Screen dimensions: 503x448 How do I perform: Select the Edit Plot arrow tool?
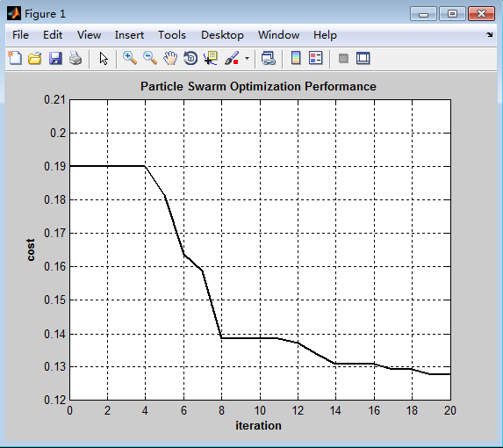(x=104, y=58)
